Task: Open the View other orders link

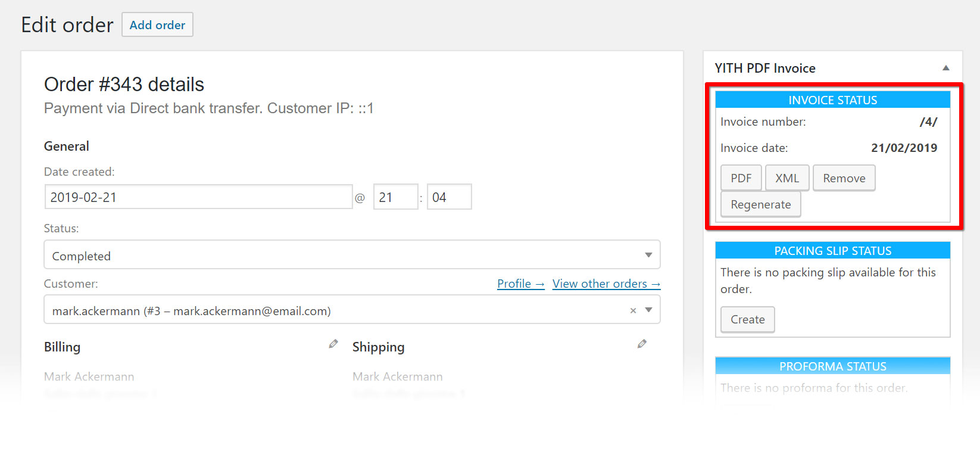Action: click(x=606, y=284)
